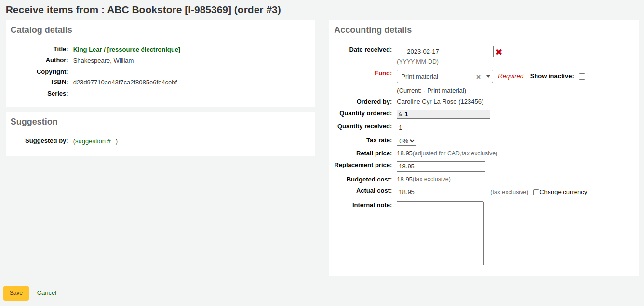Screen dimensions: 644x306
Task: Select the Replacement price input
Action: point(440,166)
